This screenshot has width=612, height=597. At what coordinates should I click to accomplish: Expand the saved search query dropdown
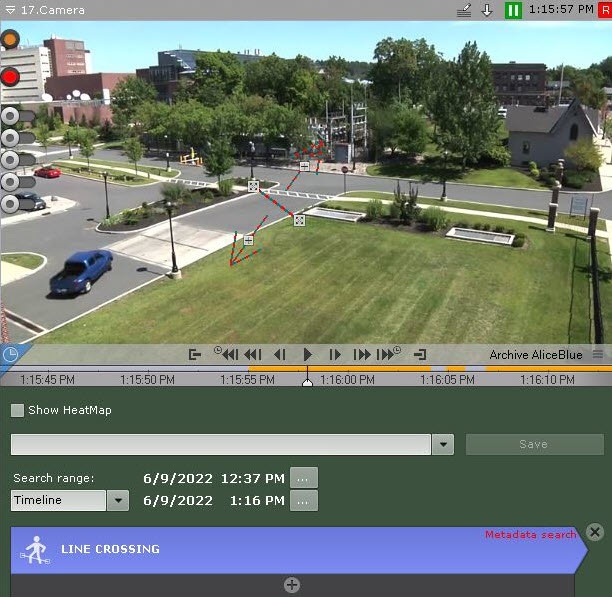point(443,445)
